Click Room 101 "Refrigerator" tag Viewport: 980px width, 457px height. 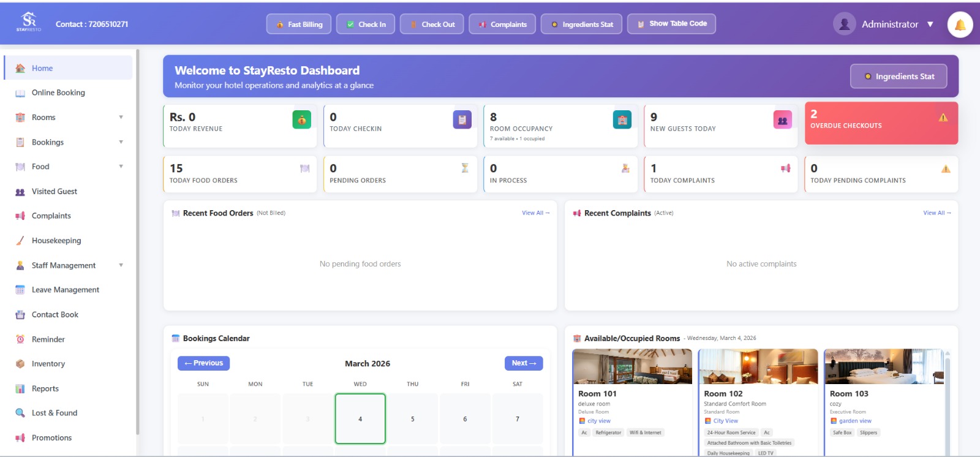pos(608,433)
